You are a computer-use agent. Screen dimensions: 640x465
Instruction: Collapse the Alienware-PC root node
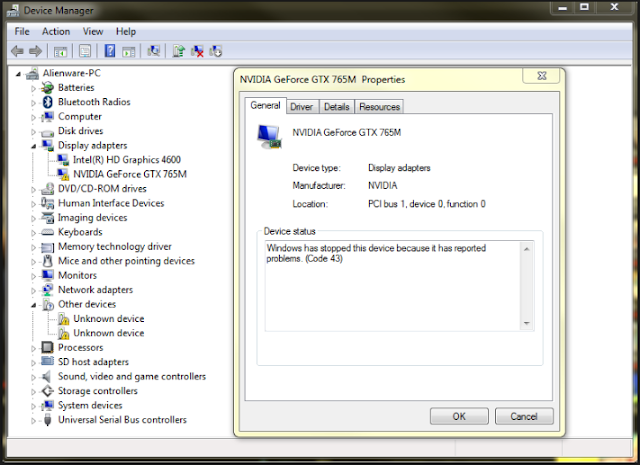(x=18, y=74)
